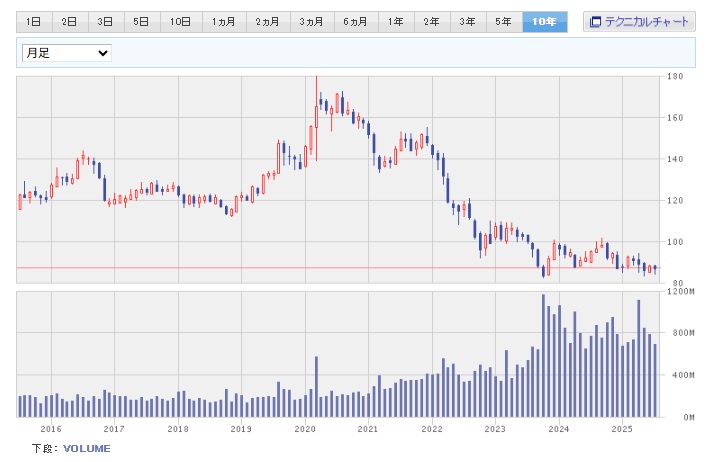Show the 2年 chart range
Image resolution: width=718 pixels, height=462 pixels.
click(432, 22)
